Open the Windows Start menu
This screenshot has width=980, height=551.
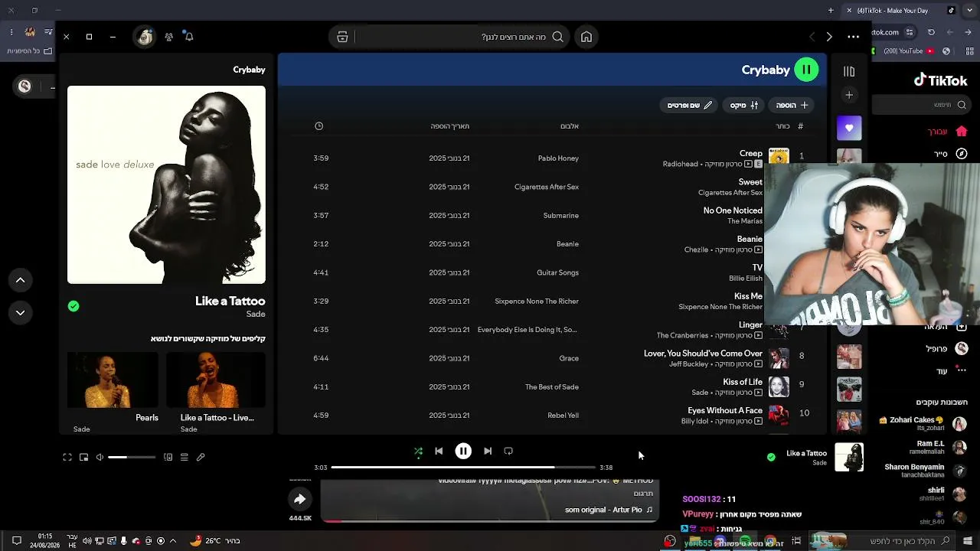tap(966, 541)
